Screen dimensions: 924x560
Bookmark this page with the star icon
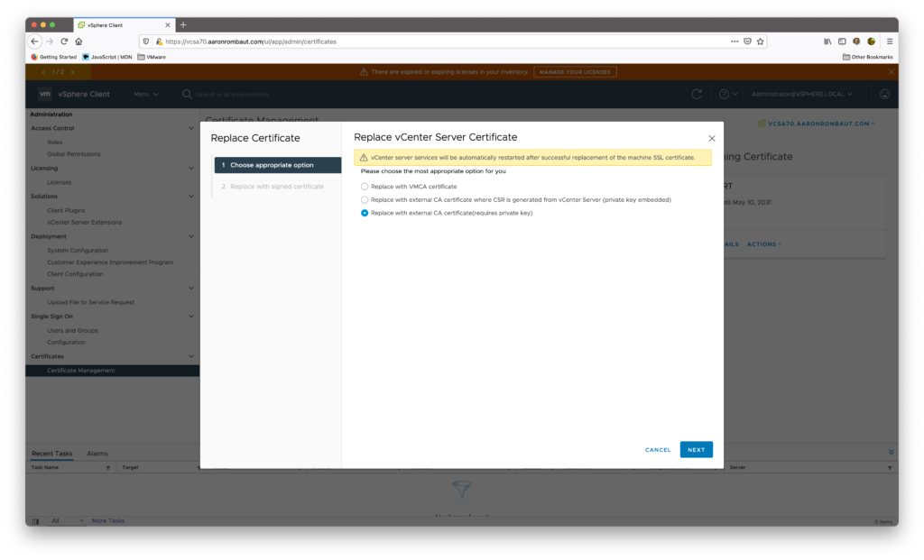[760, 41]
